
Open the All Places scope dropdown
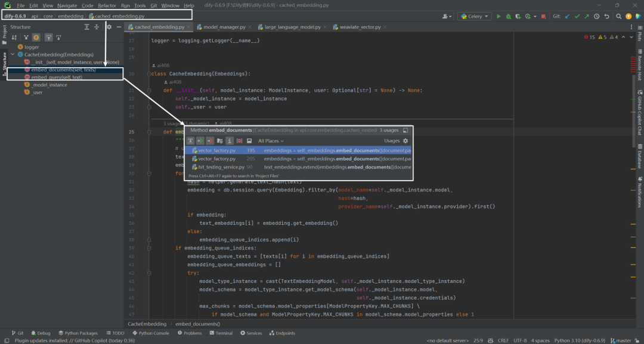coord(271,141)
